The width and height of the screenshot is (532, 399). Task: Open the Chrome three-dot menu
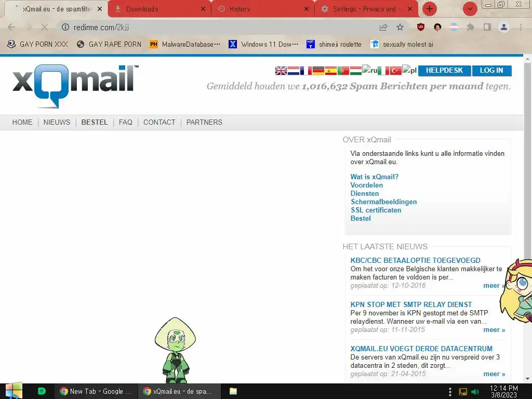point(521,27)
